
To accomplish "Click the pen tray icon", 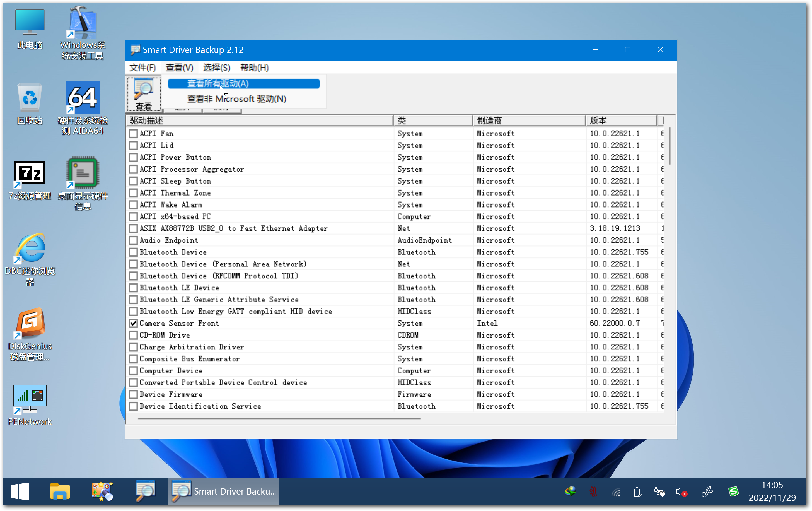I will point(707,491).
